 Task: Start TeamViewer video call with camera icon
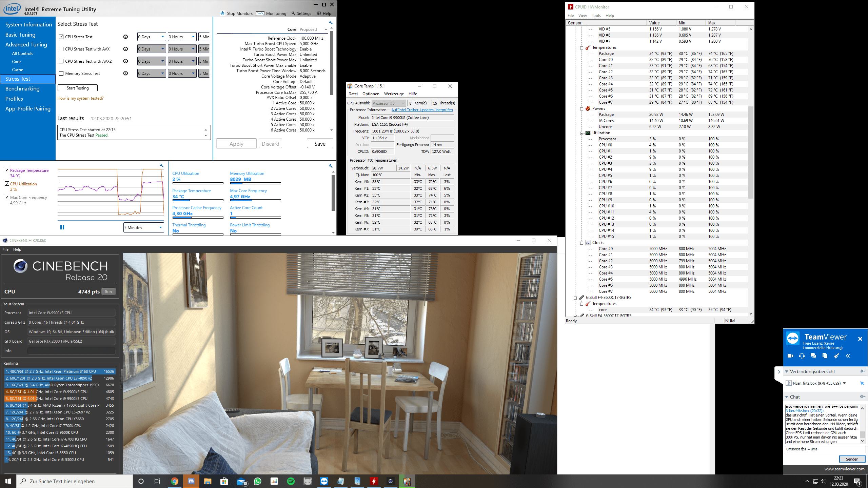point(790,356)
